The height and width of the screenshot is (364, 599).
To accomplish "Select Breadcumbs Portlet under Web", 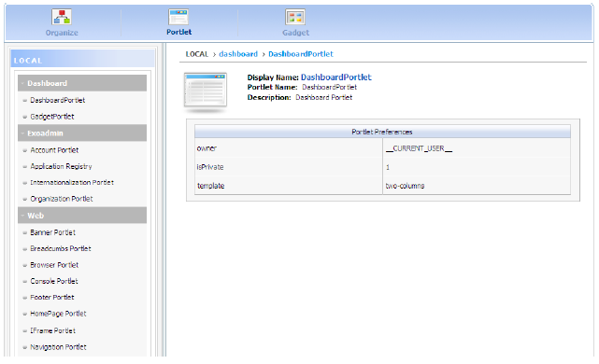I will click(x=61, y=248).
